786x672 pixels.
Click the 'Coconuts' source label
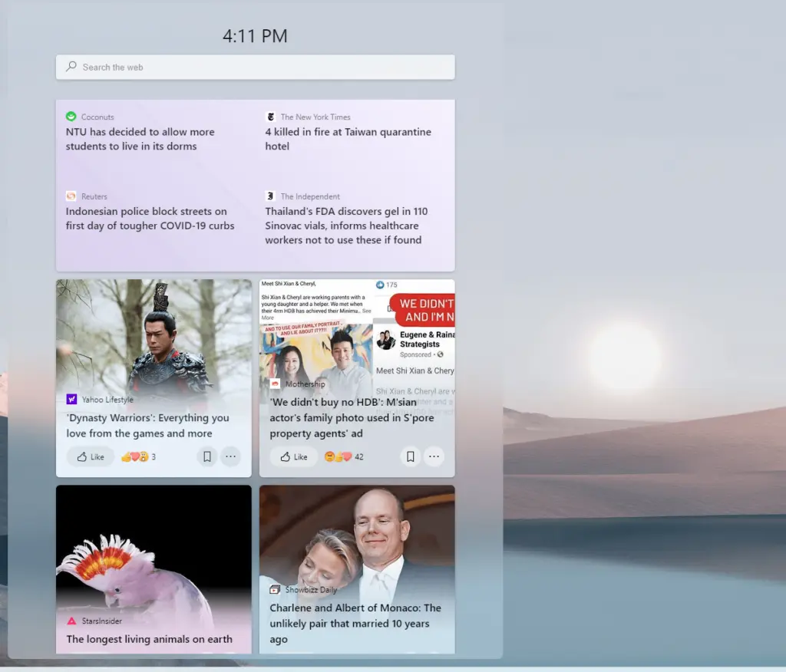point(97,117)
